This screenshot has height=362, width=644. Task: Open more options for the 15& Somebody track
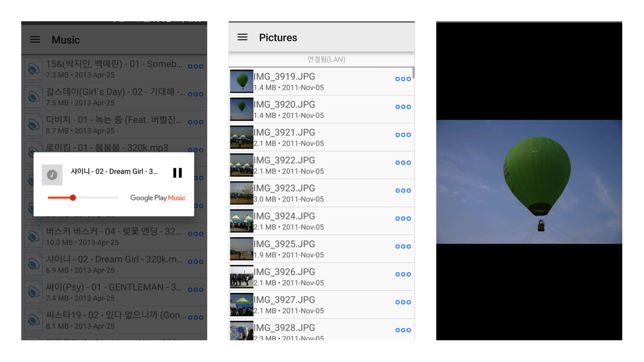[x=196, y=66]
